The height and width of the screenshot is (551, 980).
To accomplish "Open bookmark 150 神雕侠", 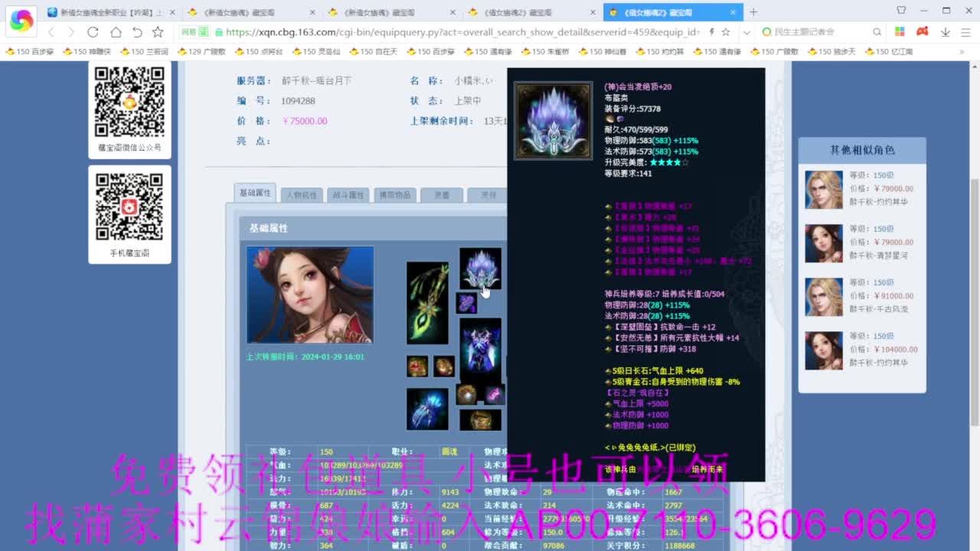I will click(87, 51).
